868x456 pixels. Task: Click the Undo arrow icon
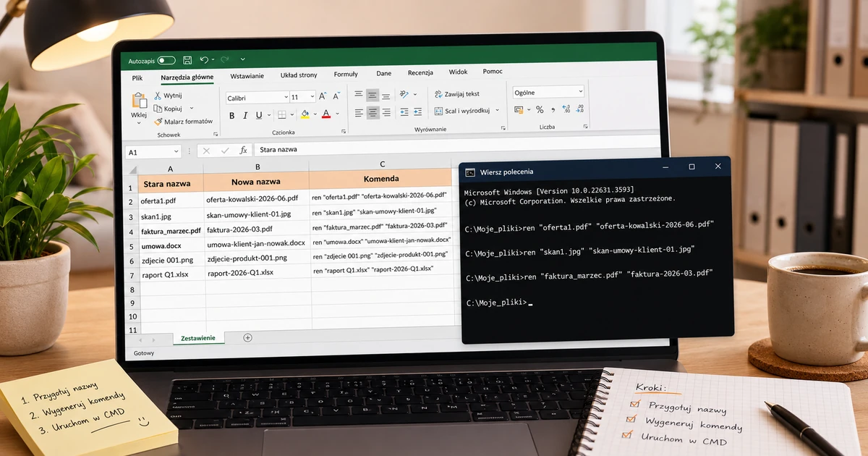pyautogui.click(x=204, y=59)
